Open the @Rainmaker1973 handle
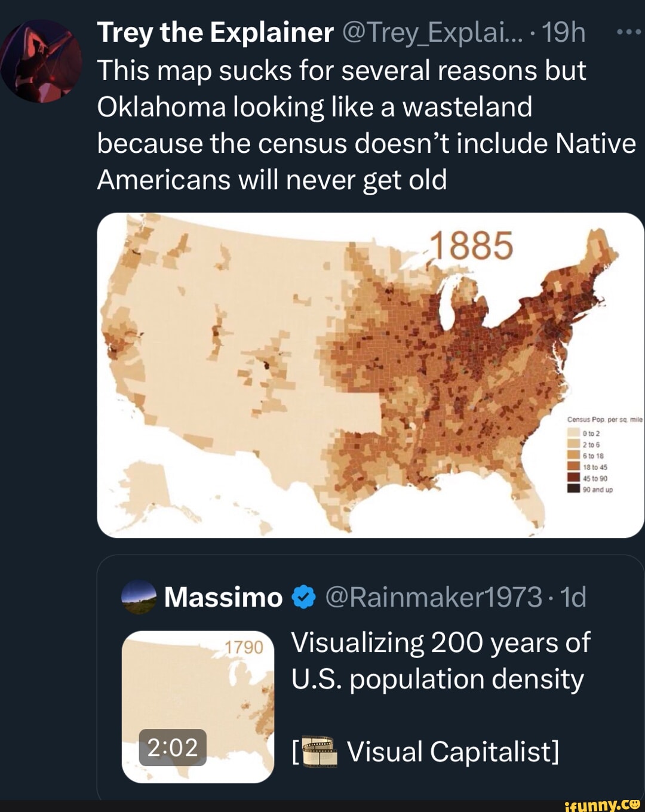The height and width of the screenshot is (812, 645). tap(434, 597)
